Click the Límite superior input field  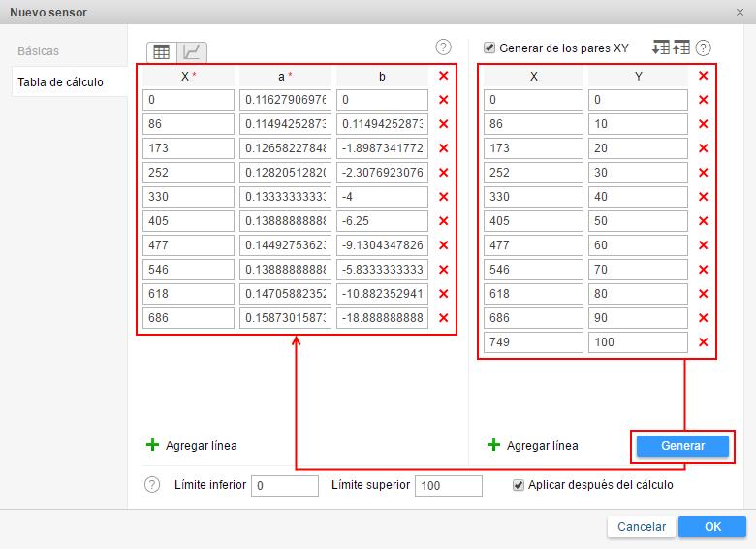[x=449, y=485]
